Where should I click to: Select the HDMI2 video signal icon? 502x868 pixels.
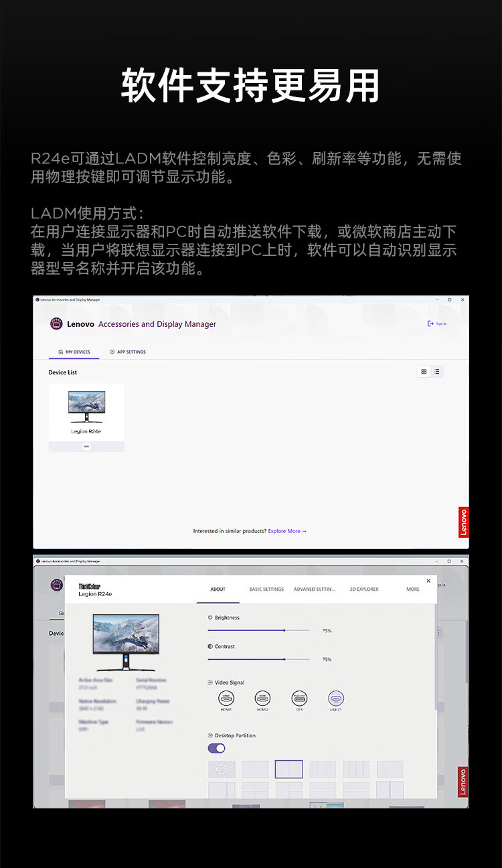click(x=263, y=699)
